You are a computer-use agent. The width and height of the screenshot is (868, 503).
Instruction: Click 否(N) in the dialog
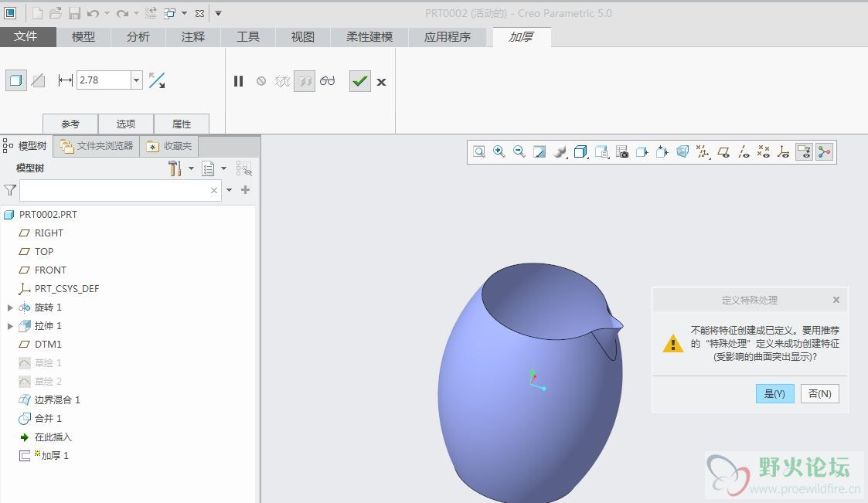point(820,393)
